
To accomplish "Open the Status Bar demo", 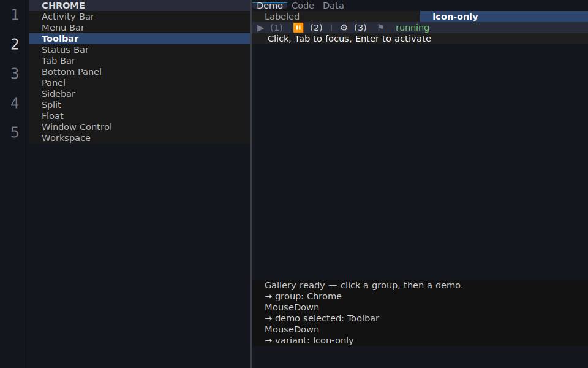I will click(x=140, y=50).
